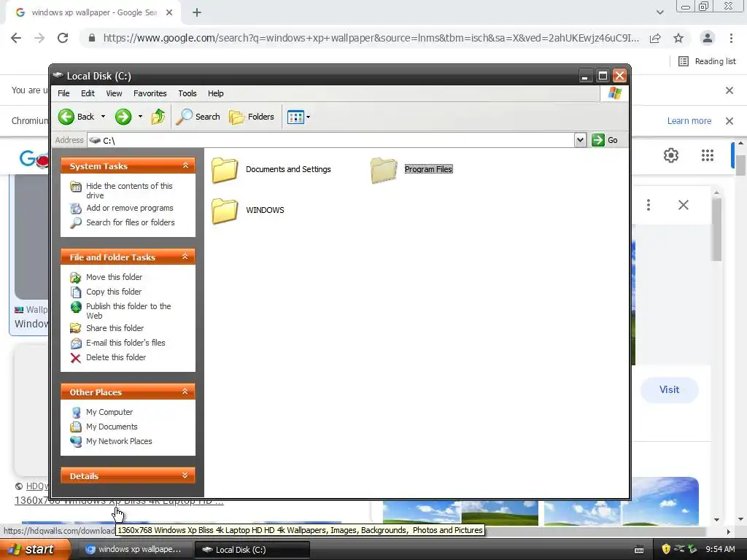The width and height of the screenshot is (747, 560).
Task: Open the Help menu
Action: coord(215,93)
